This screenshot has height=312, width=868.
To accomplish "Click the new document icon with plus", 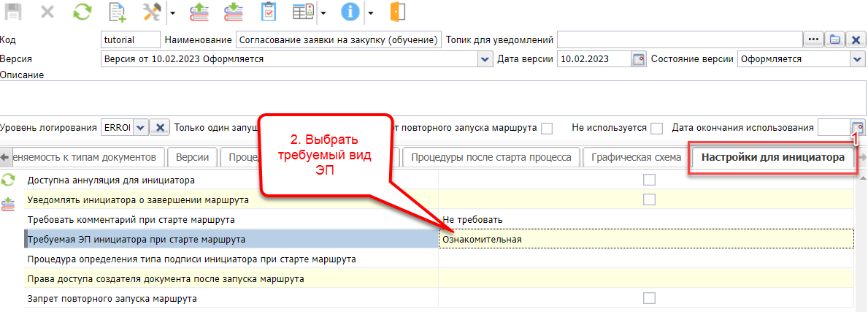I will (x=118, y=12).
